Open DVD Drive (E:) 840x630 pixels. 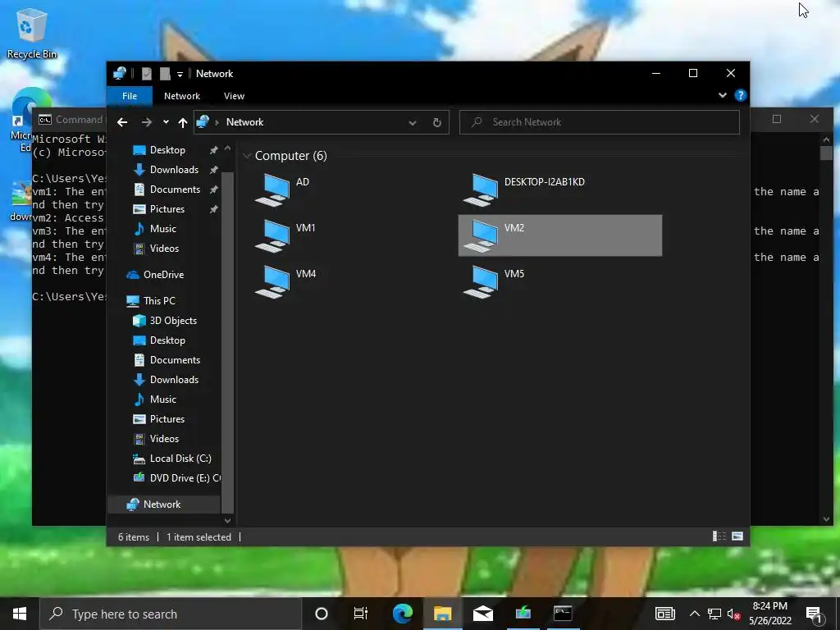(x=185, y=478)
